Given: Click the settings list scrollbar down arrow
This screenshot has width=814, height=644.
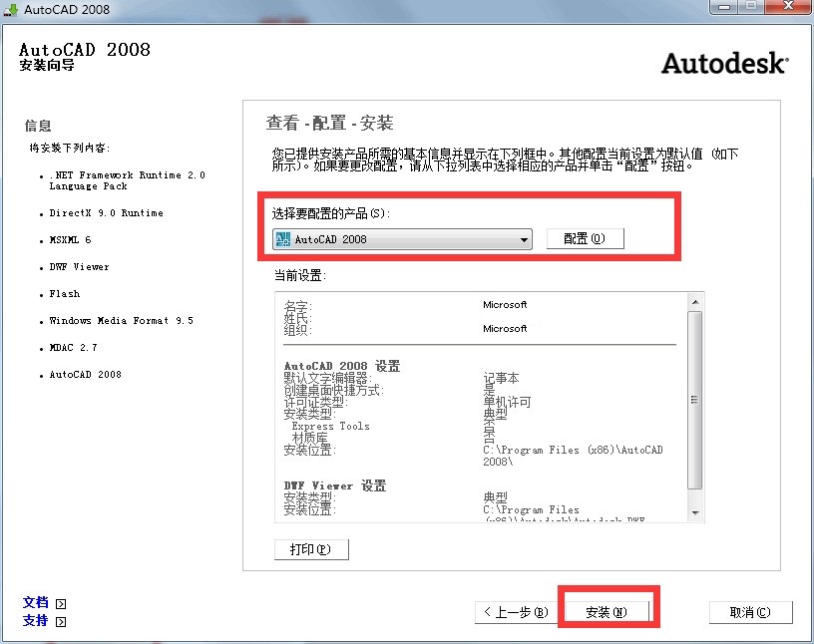Looking at the screenshot, I should click(695, 512).
